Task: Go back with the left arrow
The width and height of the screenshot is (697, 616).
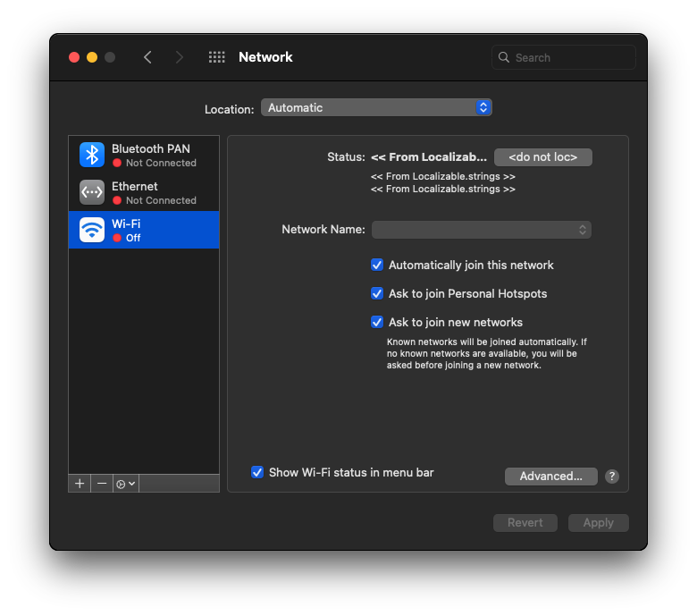Action: (147, 57)
